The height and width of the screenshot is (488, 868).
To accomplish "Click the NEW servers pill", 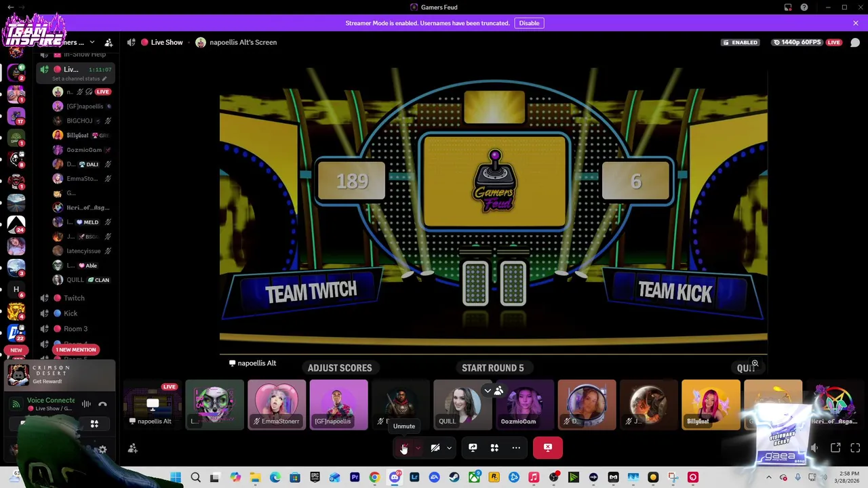I will click(16, 350).
